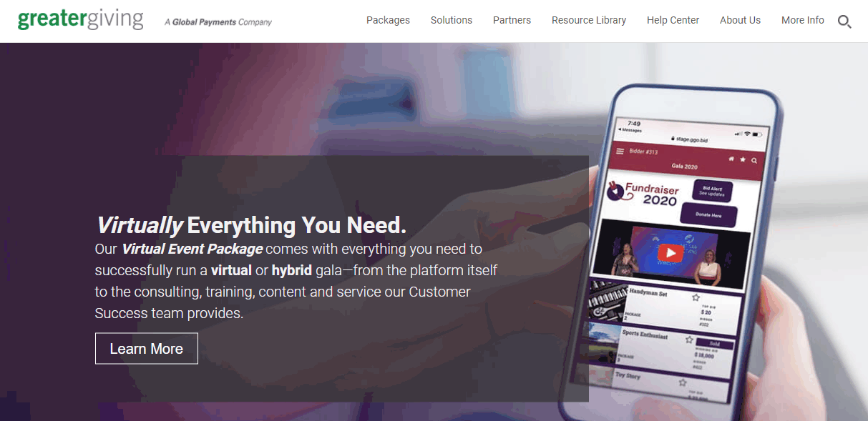This screenshot has width=868, height=421.
Task: Play the video on the phone screen
Action: pos(670,253)
